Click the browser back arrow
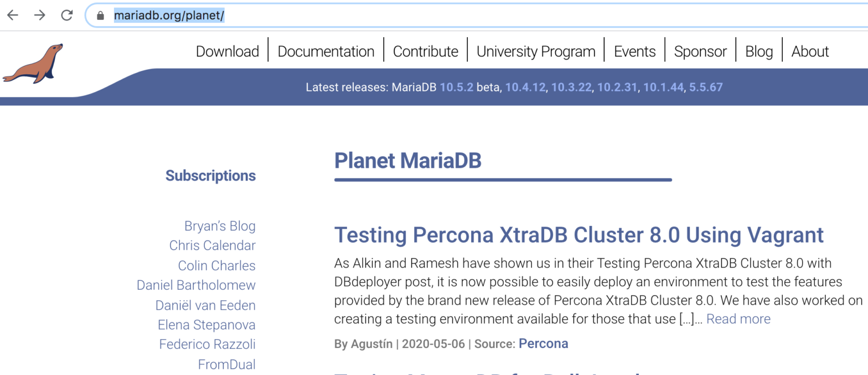The width and height of the screenshot is (868, 375). (x=12, y=16)
